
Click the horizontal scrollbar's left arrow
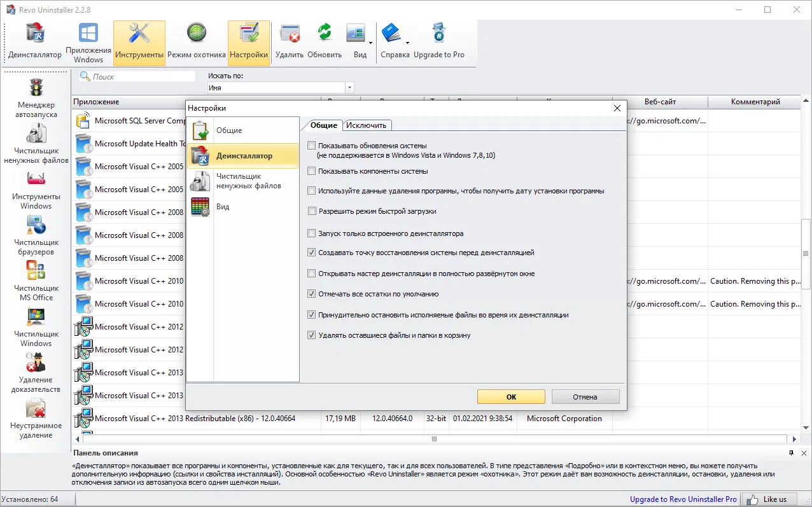click(x=78, y=439)
